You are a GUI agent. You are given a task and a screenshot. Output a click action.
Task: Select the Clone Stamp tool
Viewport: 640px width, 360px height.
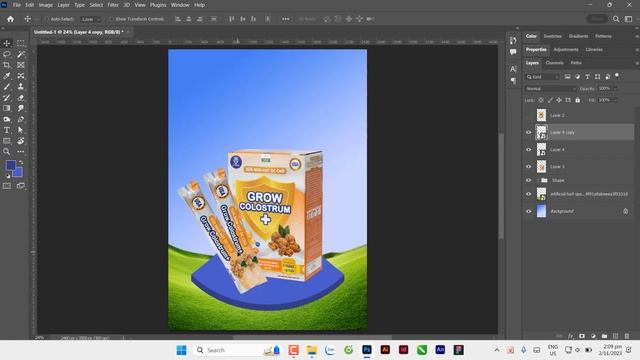tap(20, 87)
